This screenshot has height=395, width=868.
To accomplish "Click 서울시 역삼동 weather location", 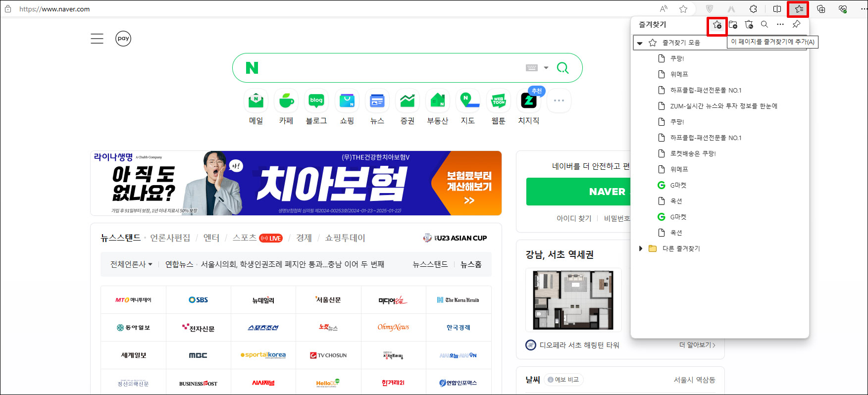I will click(x=694, y=380).
